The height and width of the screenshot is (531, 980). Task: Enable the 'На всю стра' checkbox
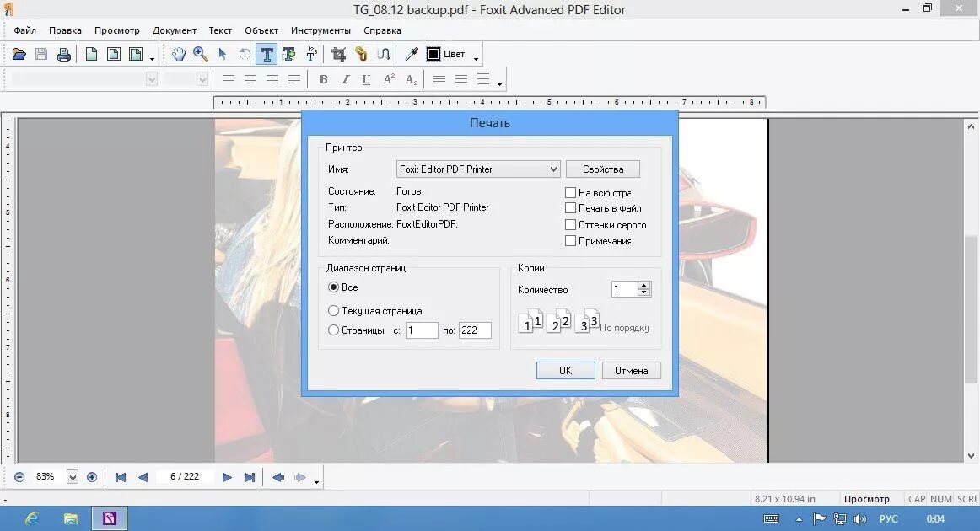570,192
